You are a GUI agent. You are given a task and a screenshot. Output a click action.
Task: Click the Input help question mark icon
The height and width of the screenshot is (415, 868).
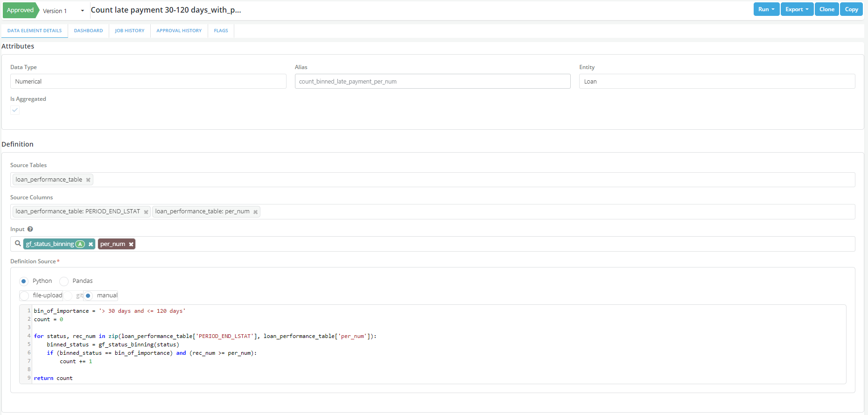(30, 229)
